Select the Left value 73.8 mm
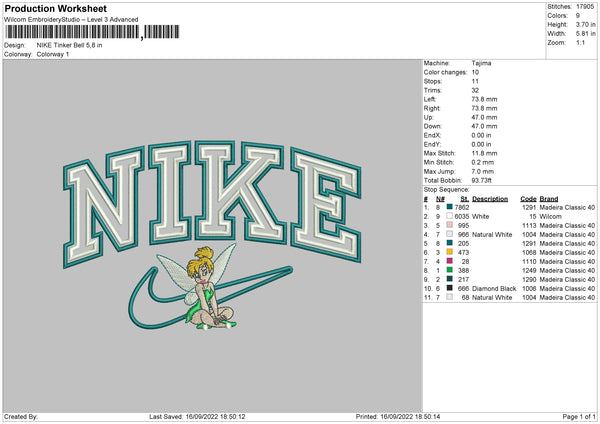Viewport: 600px width, 424px height. [484, 99]
